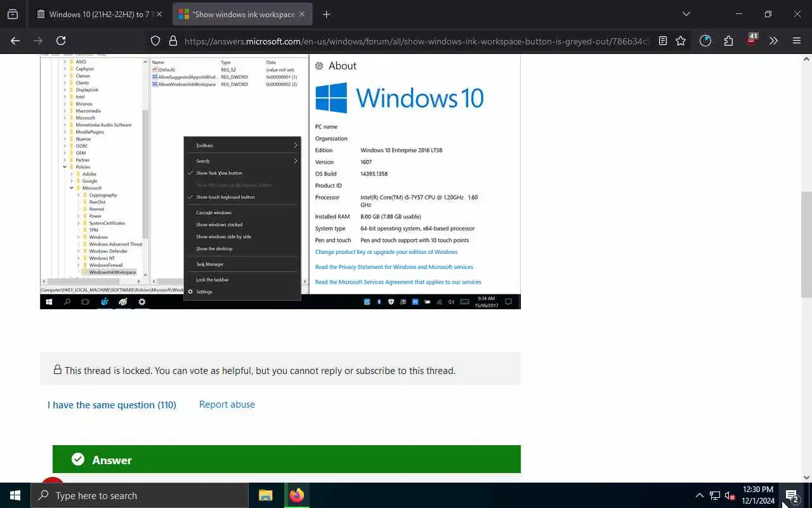
Task: Go back to the previous page
Action: point(15,41)
